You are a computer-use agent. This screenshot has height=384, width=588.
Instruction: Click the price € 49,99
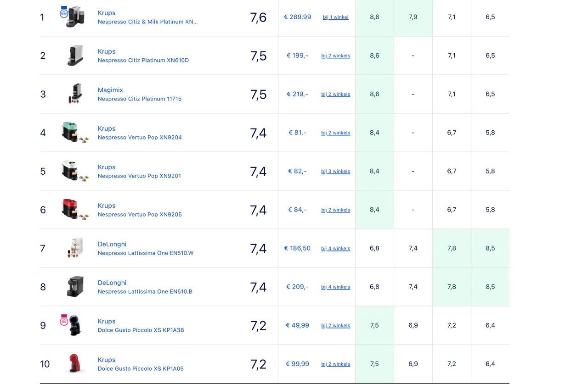click(297, 325)
